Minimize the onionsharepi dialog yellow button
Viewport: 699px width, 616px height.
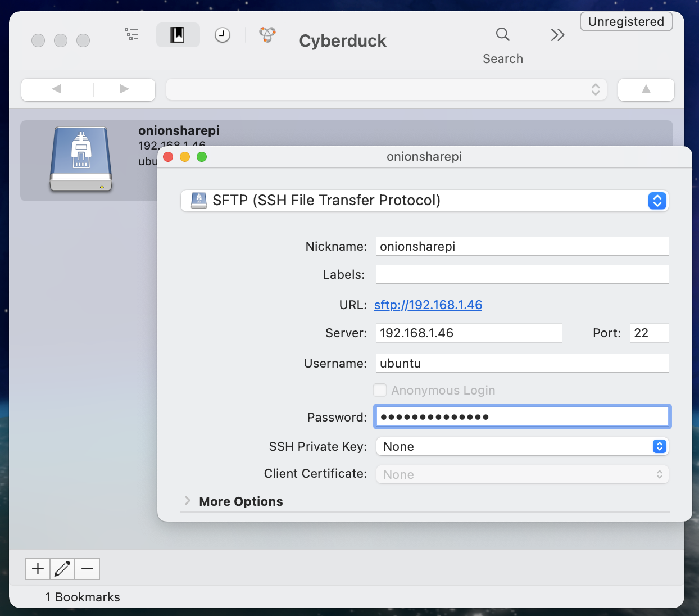click(x=185, y=157)
